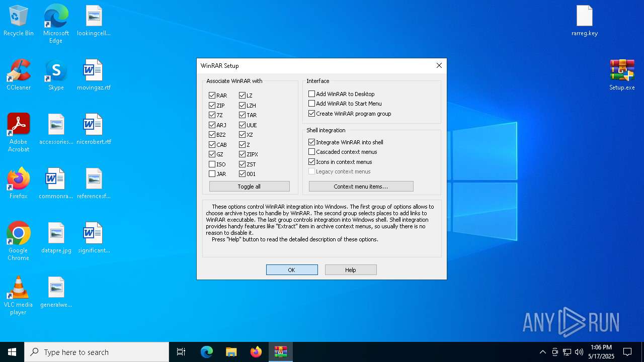Click the taskbar search box

[97, 352]
